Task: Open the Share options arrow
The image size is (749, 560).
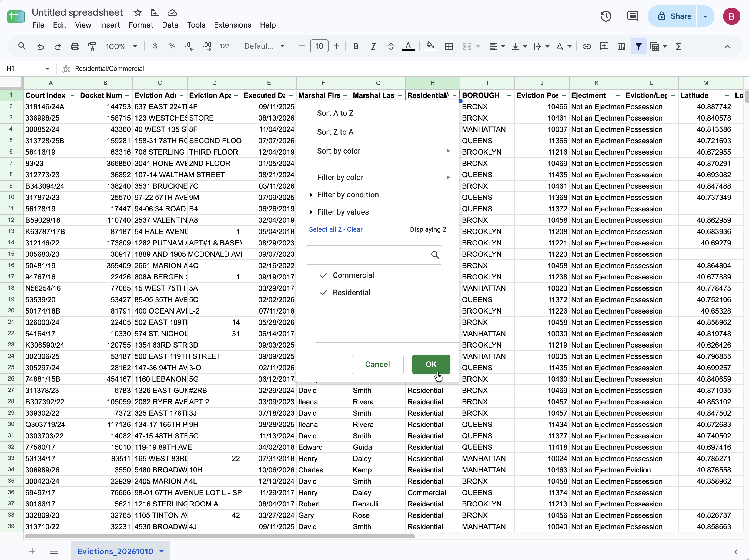Action: 705,16
